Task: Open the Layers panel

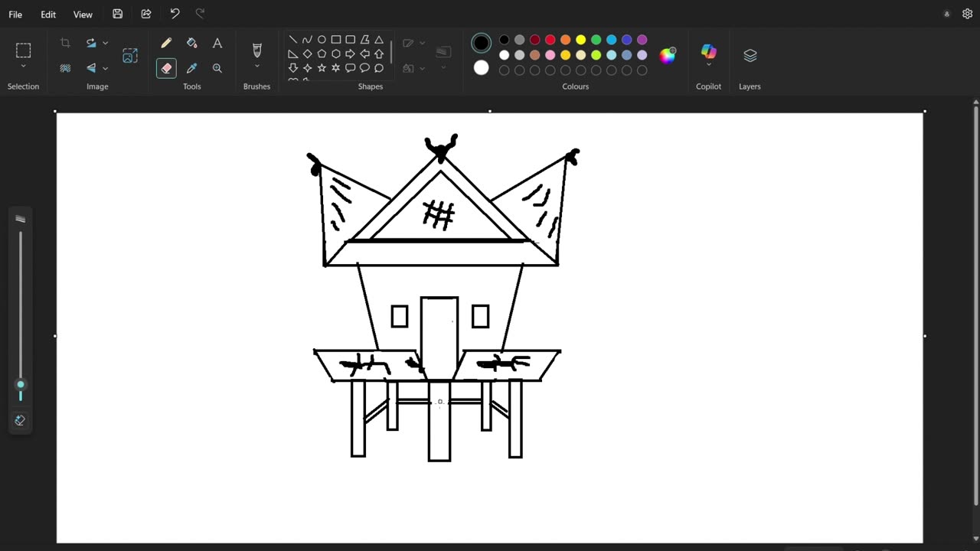Action: point(750,55)
